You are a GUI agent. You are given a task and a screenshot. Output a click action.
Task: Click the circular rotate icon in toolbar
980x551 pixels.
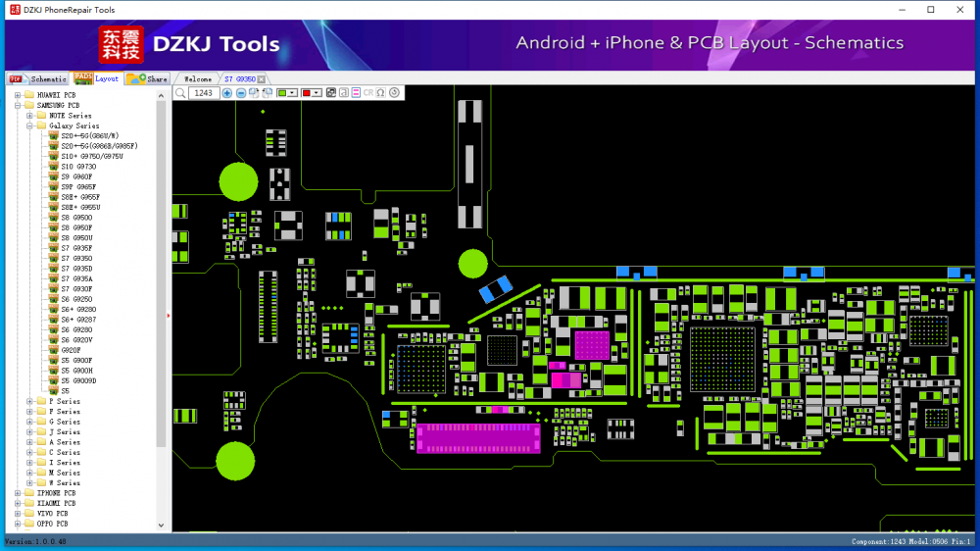click(394, 93)
